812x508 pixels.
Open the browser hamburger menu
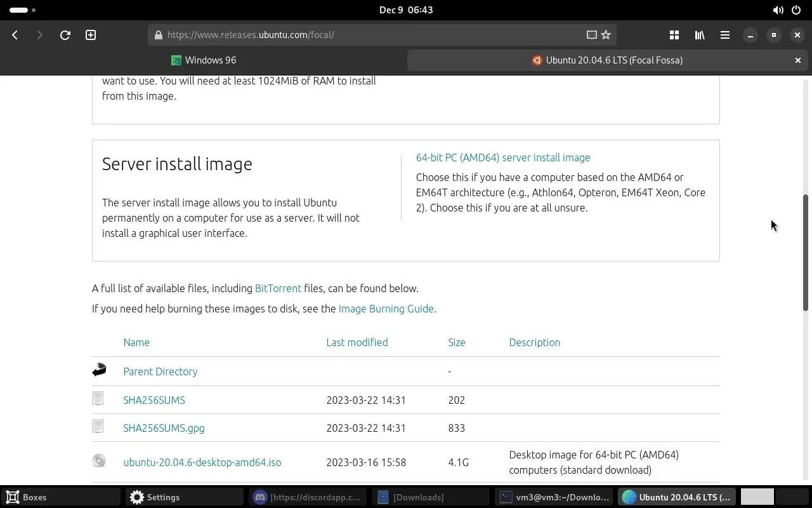(724, 35)
